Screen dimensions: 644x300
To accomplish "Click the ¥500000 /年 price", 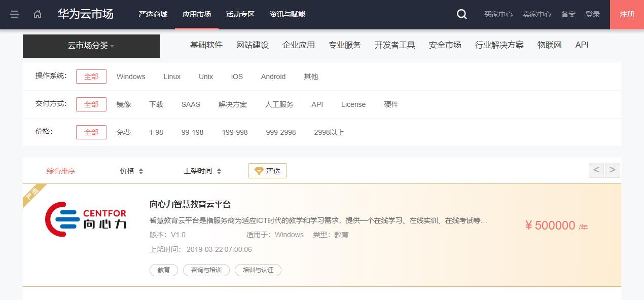I will [556, 226].
